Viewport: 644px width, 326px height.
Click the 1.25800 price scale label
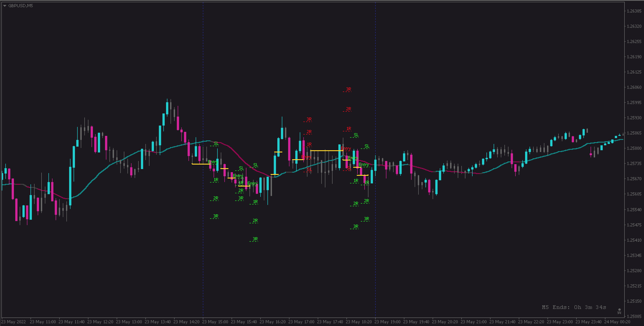tap(634, 148)
